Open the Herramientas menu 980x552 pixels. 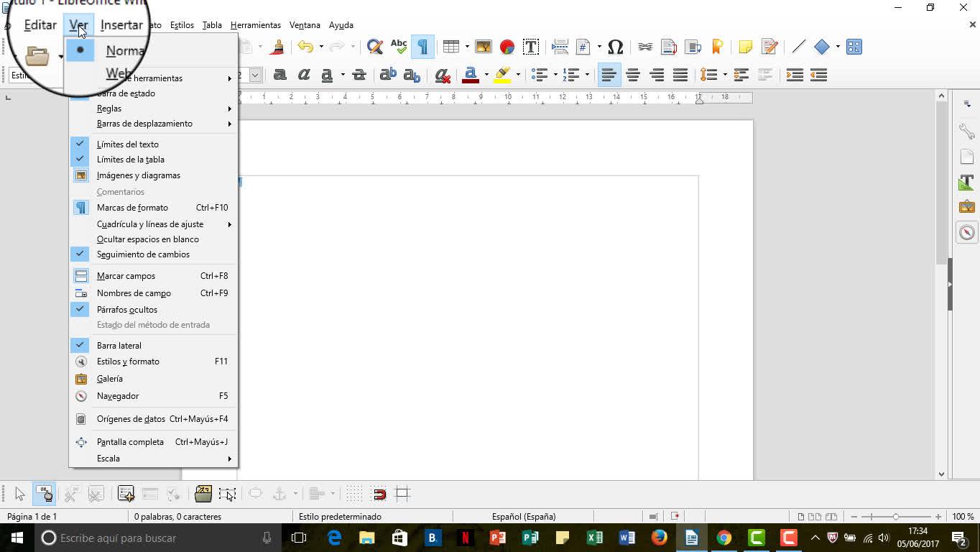[255, 25]
